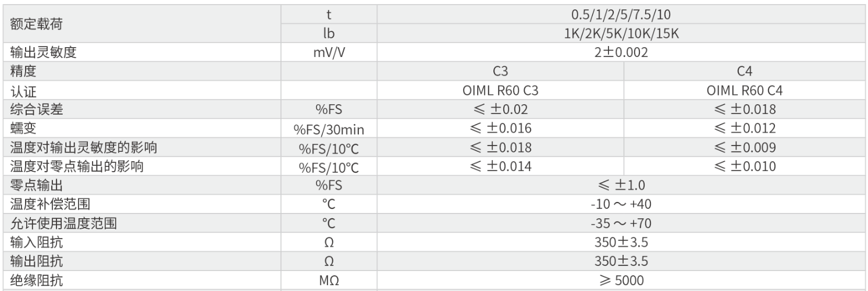Select the MΩ unit cell
This screenshot has height=291, width=868.
[x=329, y=281]
